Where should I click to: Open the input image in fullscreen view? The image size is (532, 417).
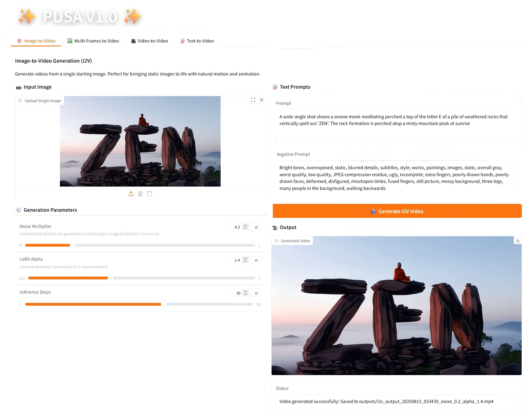click(253, 100)
